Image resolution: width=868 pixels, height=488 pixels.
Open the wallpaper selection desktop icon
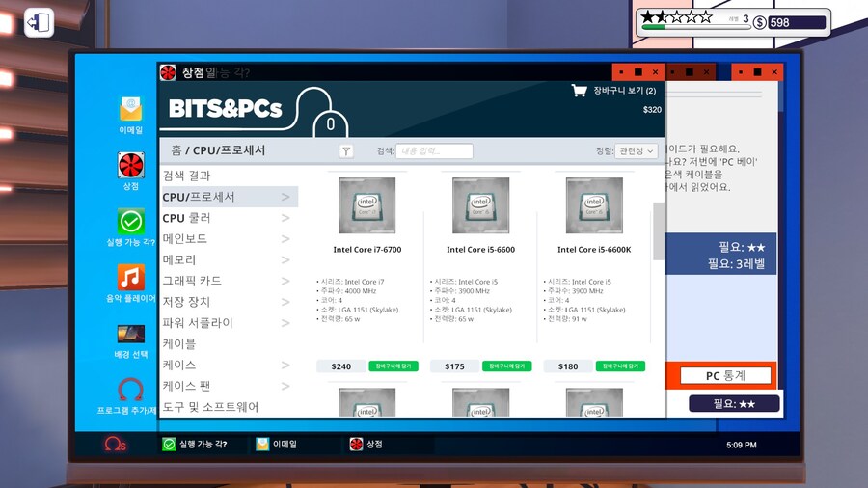coord(131,334)
